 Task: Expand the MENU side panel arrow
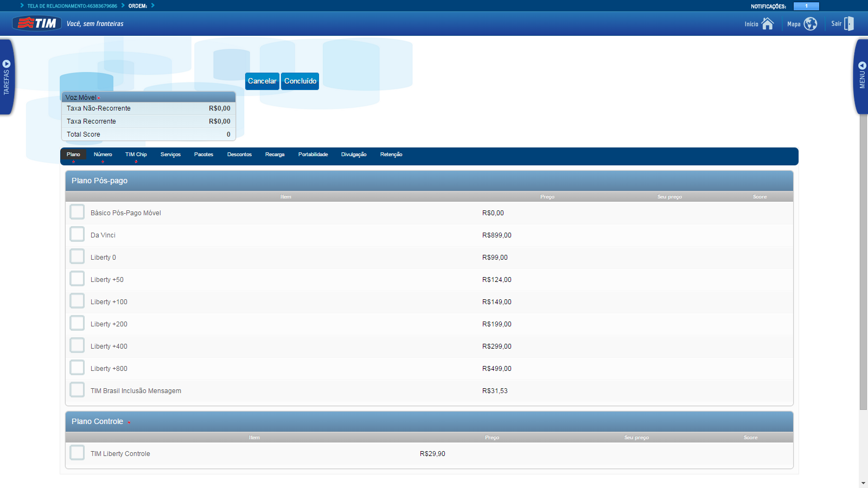coord(862,65)
